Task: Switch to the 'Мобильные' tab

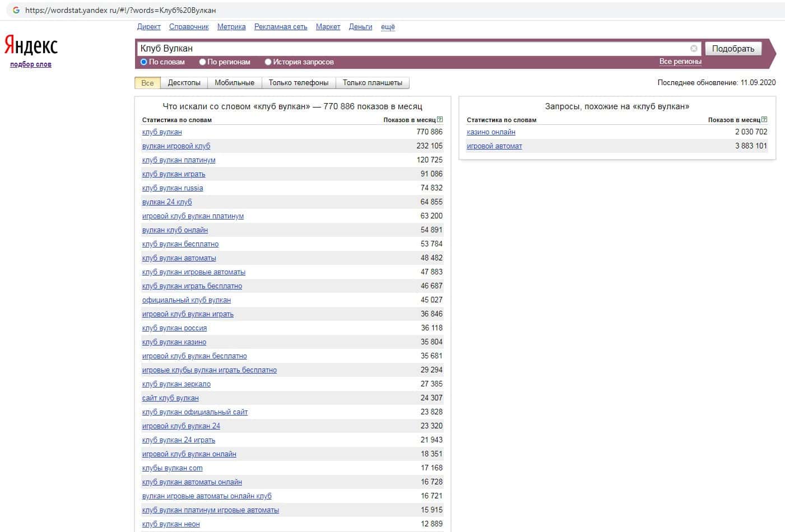Action: tap(234, 83)
